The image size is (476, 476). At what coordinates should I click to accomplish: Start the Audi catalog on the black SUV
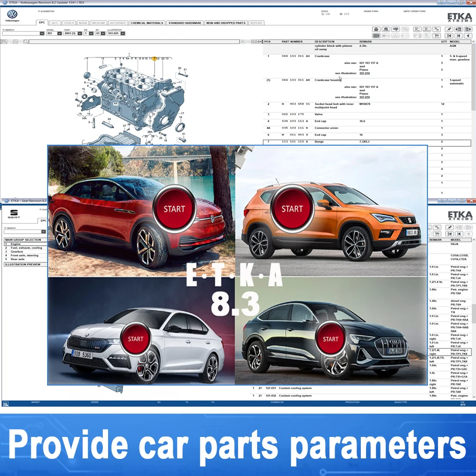point(330,339)
